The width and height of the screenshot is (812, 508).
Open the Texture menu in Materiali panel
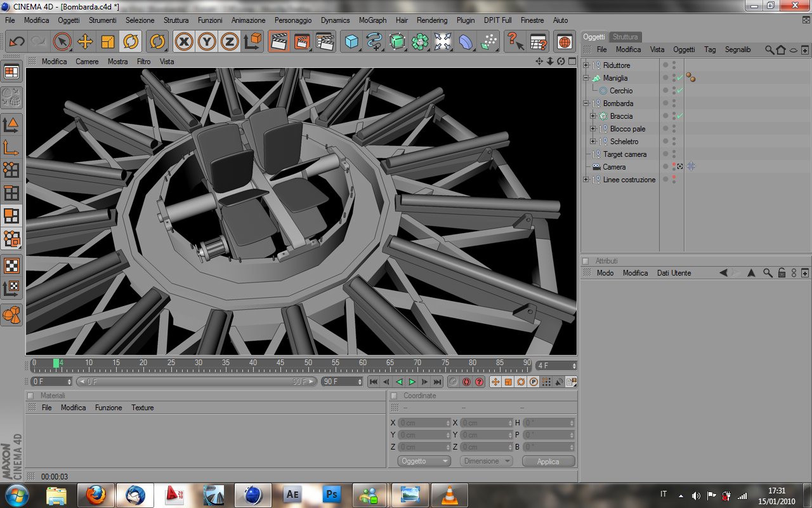pyautogui.click(x=142, y=408)
